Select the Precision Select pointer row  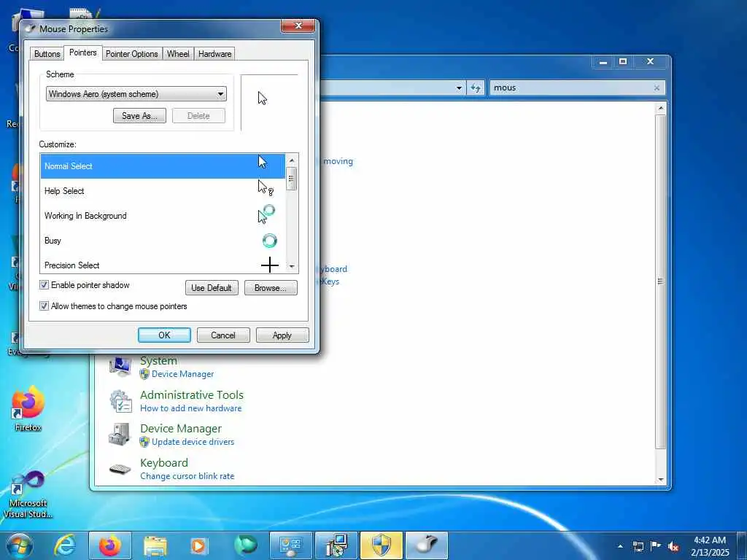pyautogui.click(x=163, y=264)
